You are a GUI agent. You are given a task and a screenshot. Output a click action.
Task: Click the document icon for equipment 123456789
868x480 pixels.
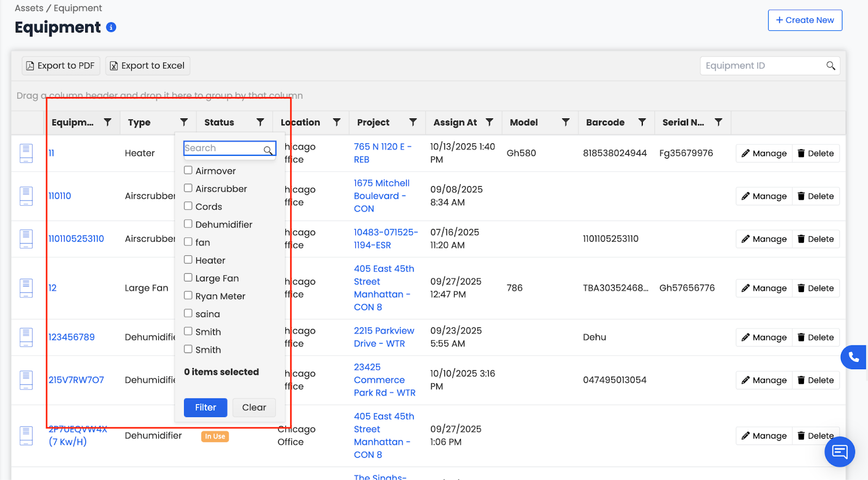tap(26, 337)
